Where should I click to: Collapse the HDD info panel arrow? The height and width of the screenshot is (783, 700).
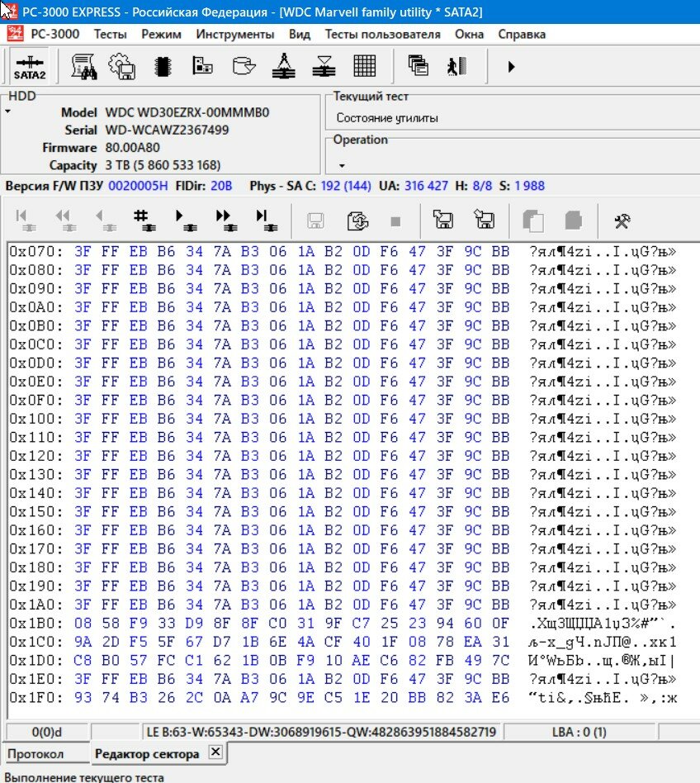click(8, 112)
